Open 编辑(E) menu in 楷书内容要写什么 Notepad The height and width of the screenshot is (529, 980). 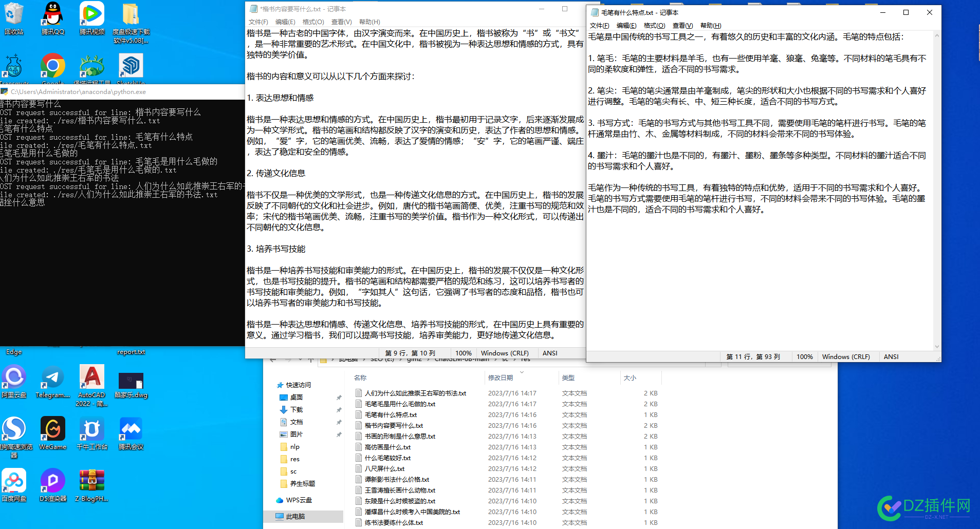(285, 22)
